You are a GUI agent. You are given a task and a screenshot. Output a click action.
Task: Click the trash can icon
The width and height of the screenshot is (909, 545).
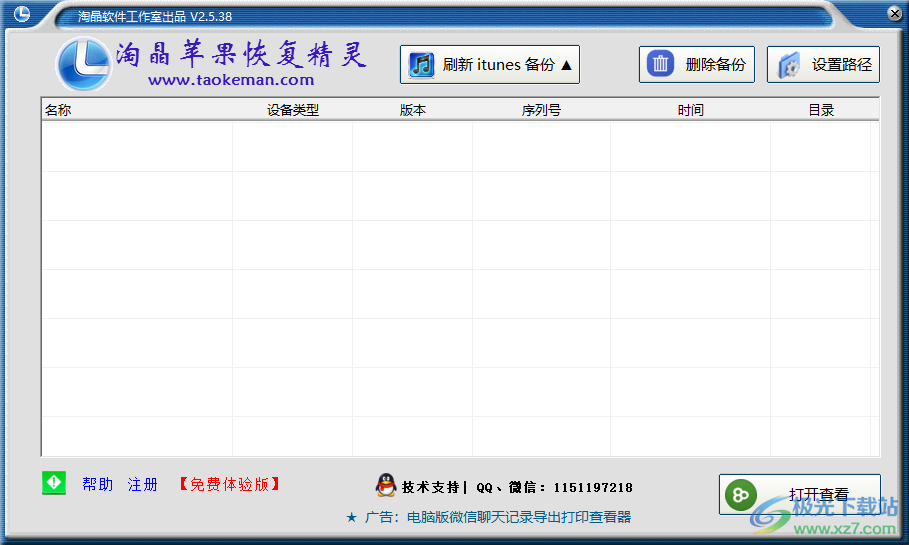(x=660, y=64)
